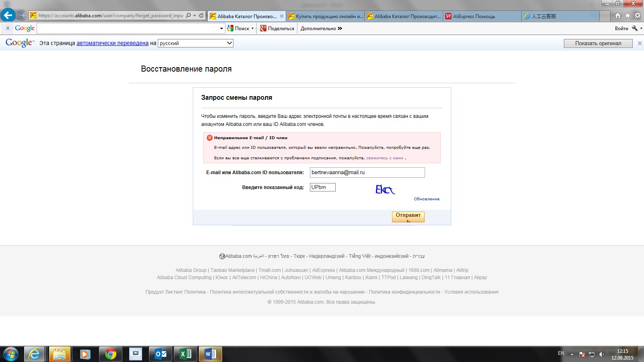This screenshot has width=644, height=362.
Task: Click the browser forward arrow button
Action: [x=22, y=16]
